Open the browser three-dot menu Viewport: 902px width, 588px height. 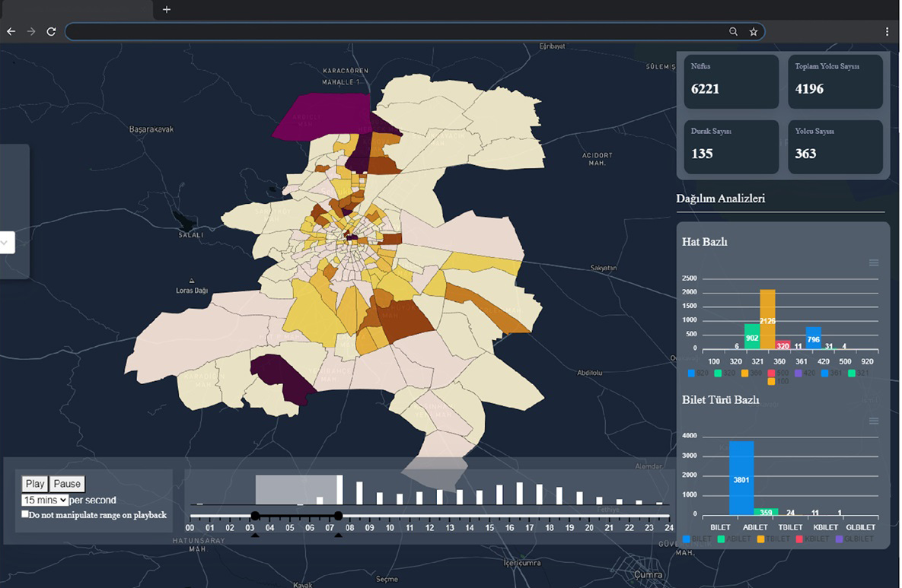coord(887,32)
